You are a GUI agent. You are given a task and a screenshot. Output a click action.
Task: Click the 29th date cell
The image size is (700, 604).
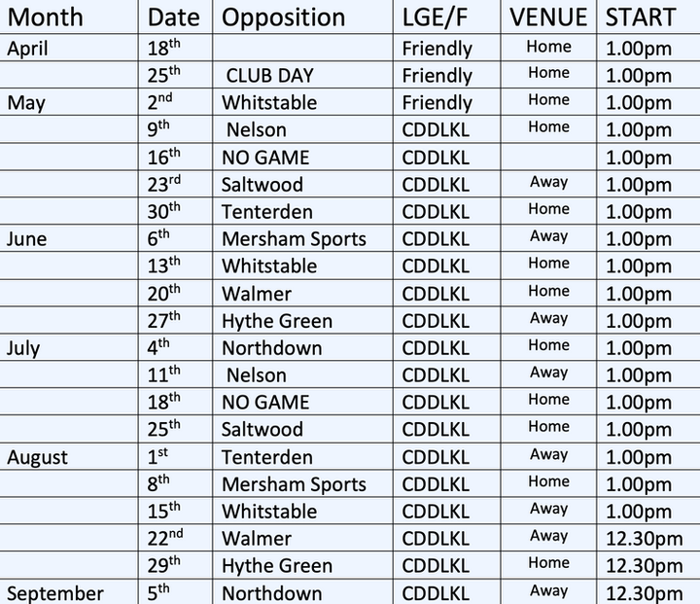click(x=164, y=565)
